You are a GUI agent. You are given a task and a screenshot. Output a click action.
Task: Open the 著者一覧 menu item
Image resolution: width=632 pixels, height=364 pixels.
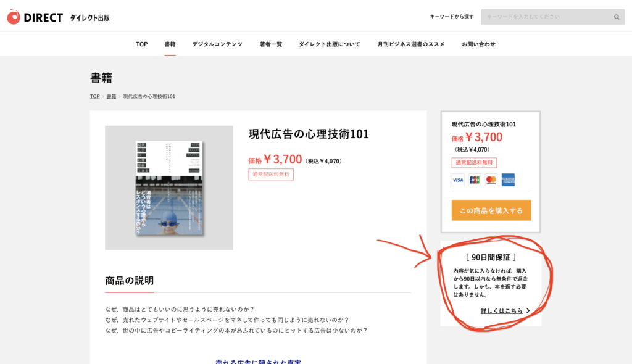pos(271,44)
